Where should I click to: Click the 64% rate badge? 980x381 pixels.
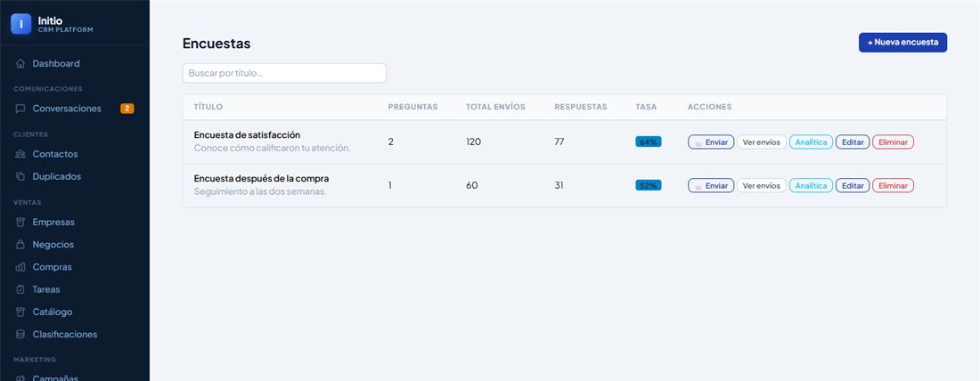(x=648, y=142)
